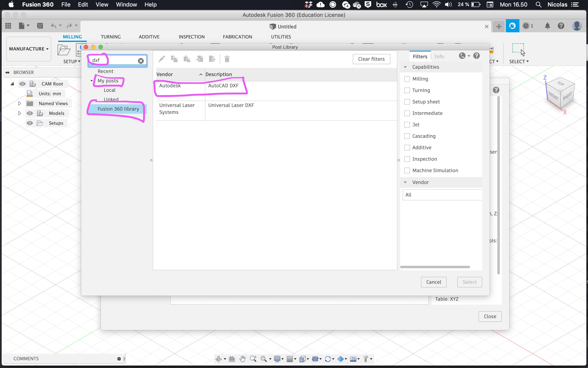Toggle visibility of Models in browser

(30, 113)
